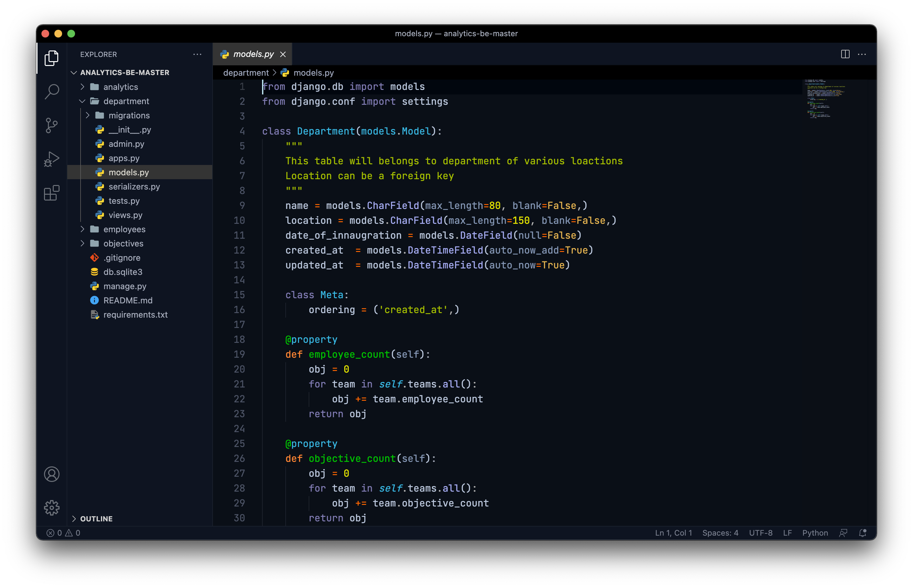Open the Manage gear settings icon

(x=51, y=508)
